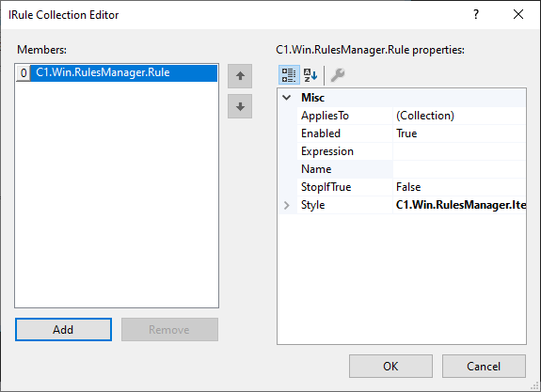Viewport: 541px width, 392px height.
Task: Move selected rule up with arrow
Action: (240, 76)
